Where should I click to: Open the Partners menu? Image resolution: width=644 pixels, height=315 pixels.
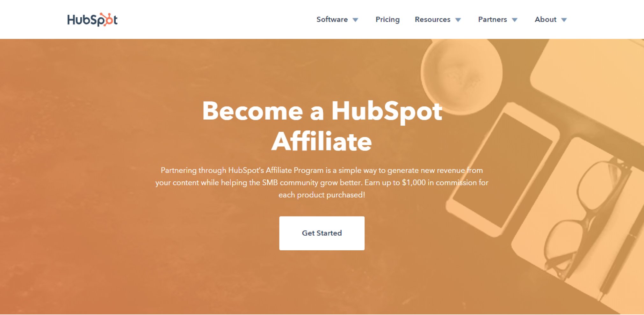(492, 19)
